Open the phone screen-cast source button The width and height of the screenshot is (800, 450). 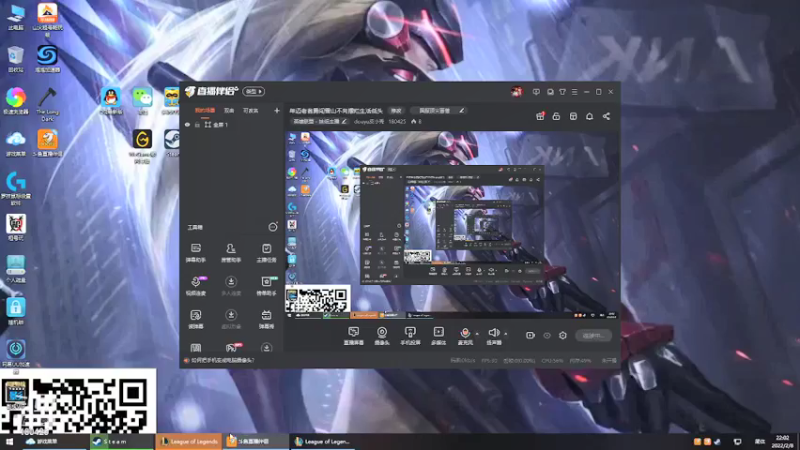(x=410, y=336)
